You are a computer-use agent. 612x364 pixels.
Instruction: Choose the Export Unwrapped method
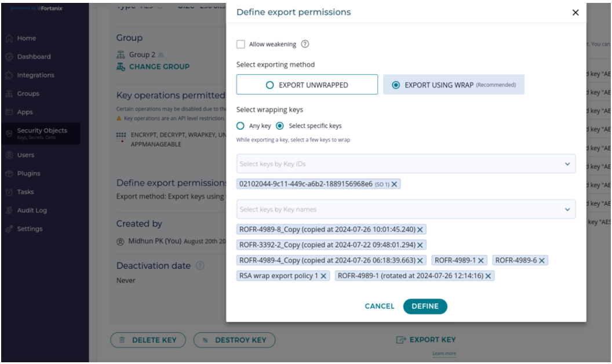[x=307, y=85]
